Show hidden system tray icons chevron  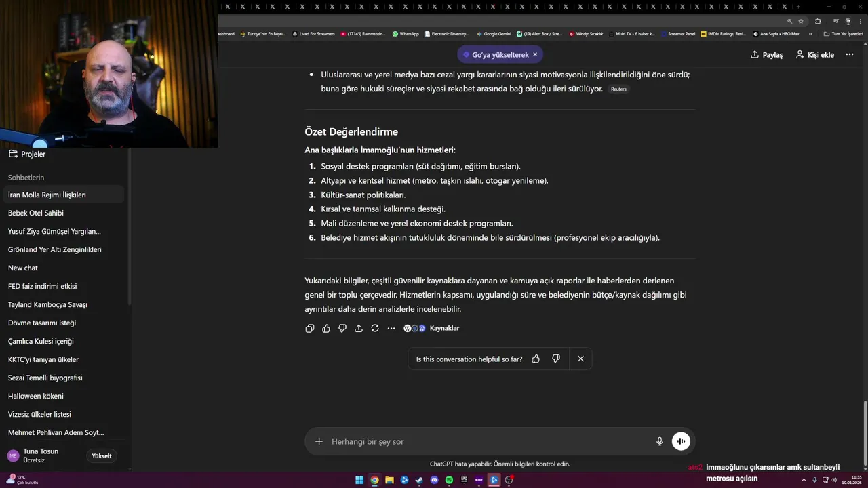coord(805,480)
